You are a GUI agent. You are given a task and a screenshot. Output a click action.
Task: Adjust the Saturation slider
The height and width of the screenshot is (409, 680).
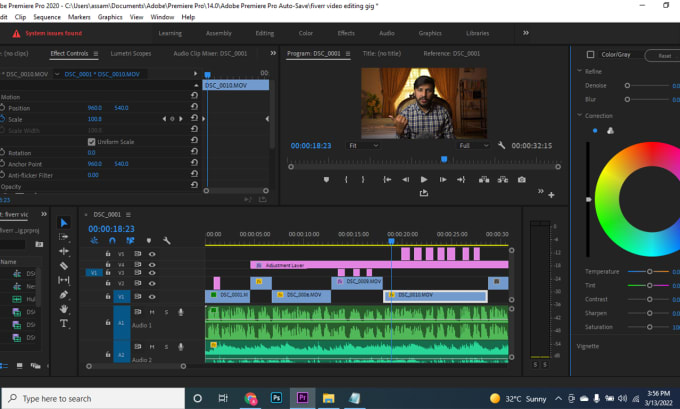(x=649, y=327)
